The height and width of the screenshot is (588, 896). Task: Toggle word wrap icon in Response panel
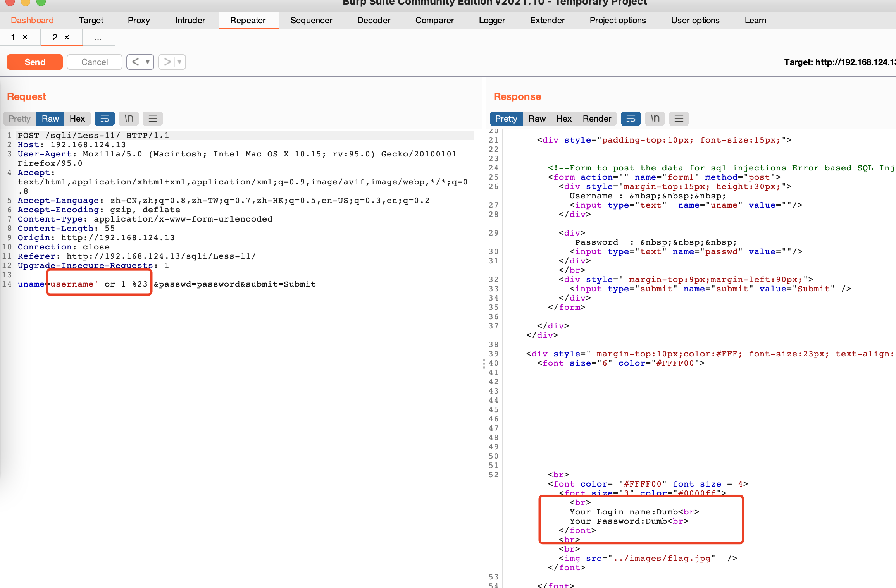coord(631,119)
